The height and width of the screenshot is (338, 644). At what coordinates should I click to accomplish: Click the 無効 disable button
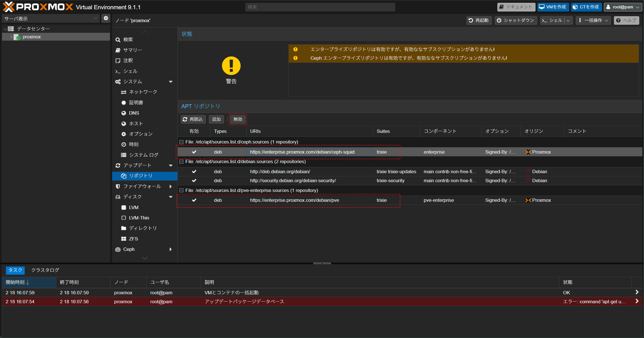tap(237, 119)
